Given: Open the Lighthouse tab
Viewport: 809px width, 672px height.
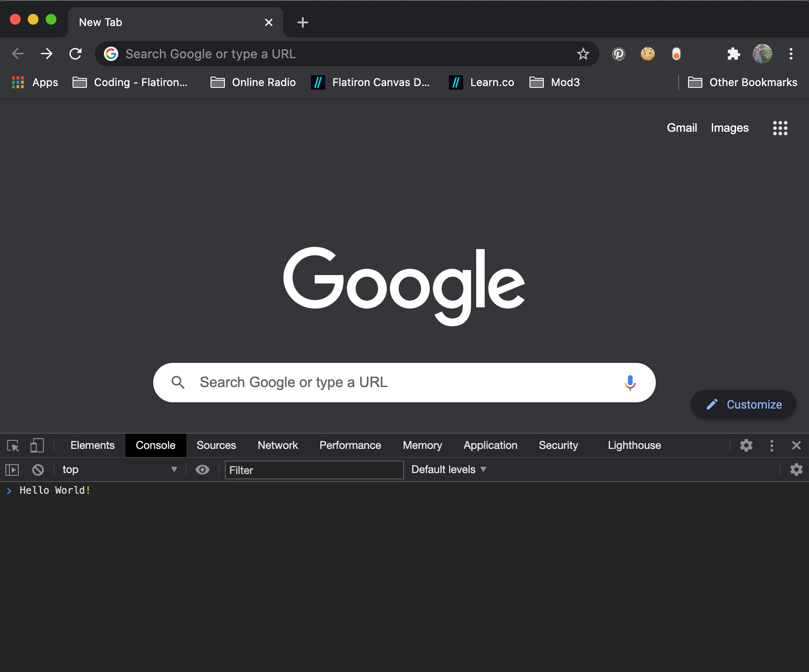Looking at the screenshot, I should pos(634,445).
